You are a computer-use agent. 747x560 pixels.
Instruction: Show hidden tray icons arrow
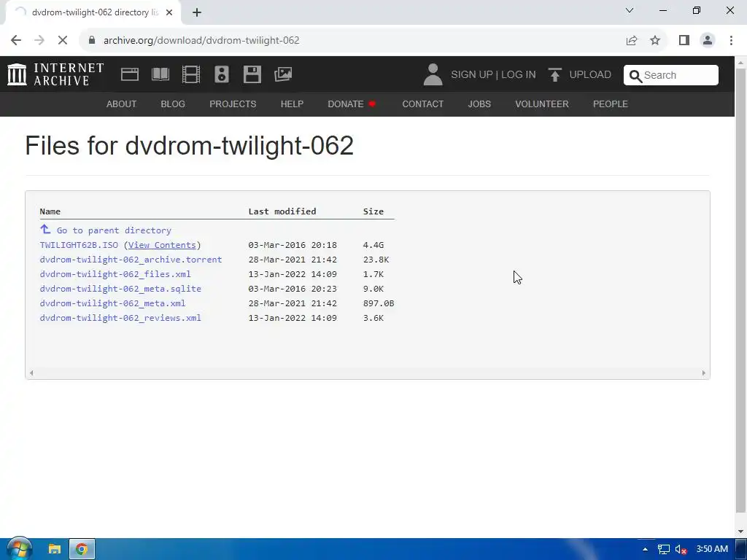click(x=645, y=549)
